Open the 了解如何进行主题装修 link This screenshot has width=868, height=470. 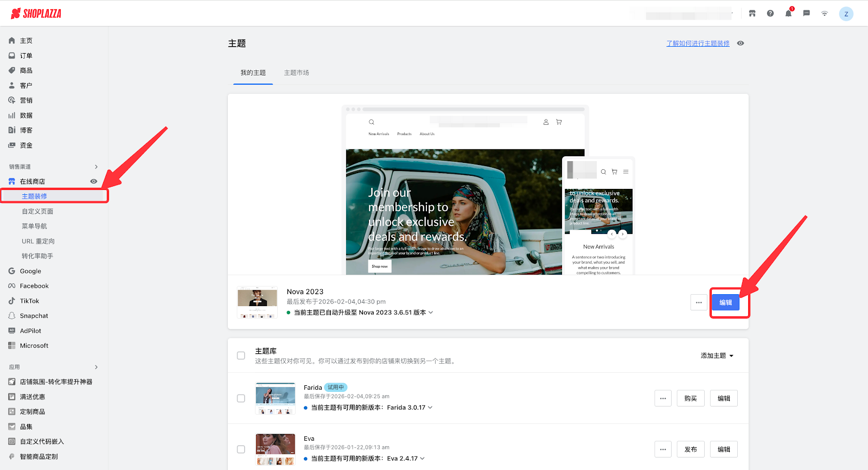(x=698, y=43)
